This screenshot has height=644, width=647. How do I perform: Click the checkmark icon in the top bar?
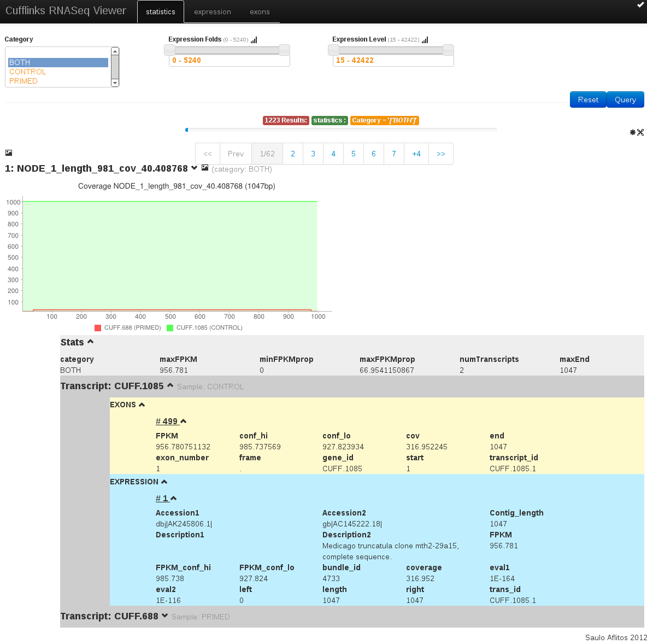pyautogui.click(x=641, y=4)
